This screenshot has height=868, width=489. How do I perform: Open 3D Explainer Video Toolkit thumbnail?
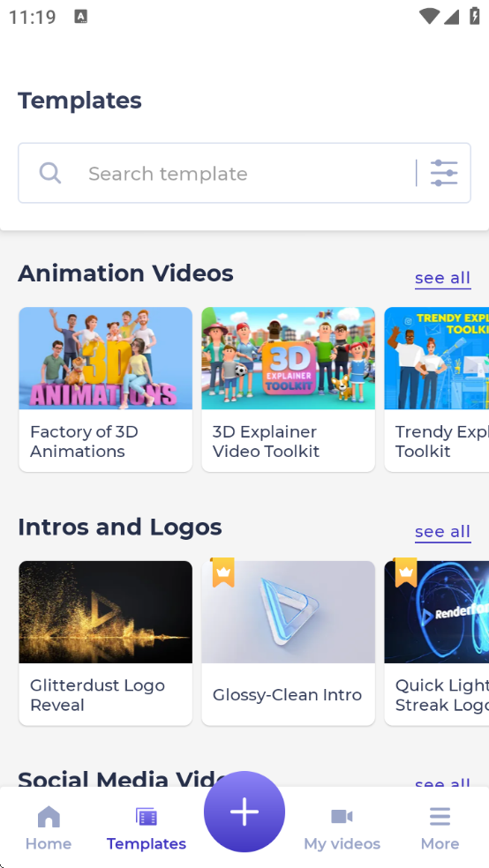coord(288,358)
